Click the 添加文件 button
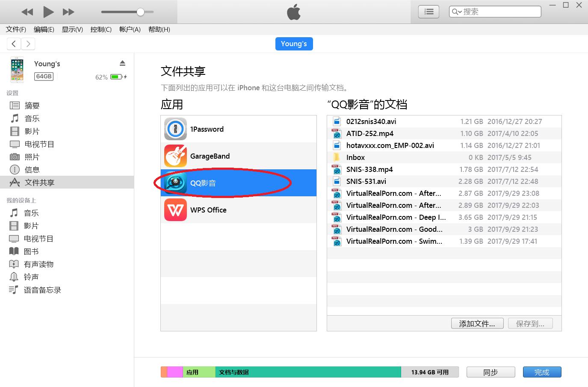588x387 pixels. [477, 323]
